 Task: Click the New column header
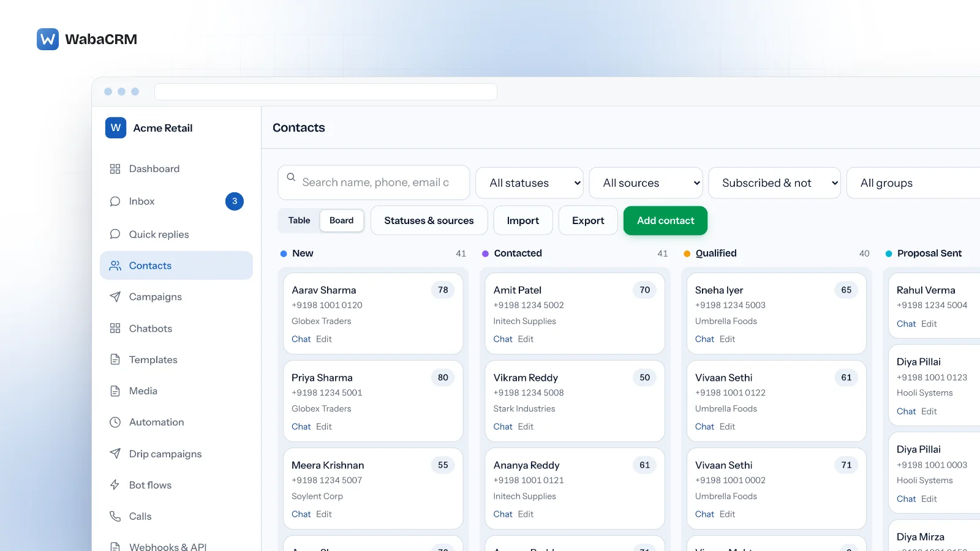pos(303,253)
